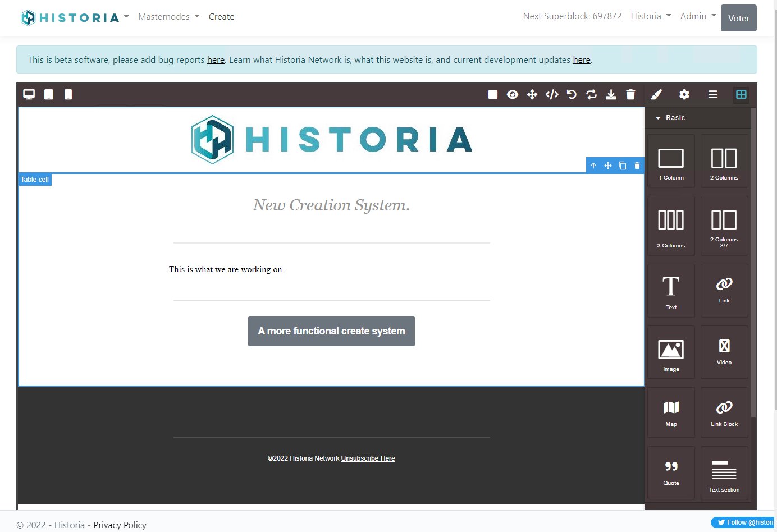Viewport: 777px width, 532px height.
Task: Open the style manager paintbrush
Action: pyautogui.click(x=656, y=94)
